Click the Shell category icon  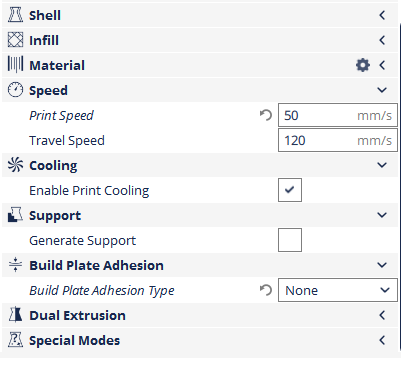pos(15,15)
